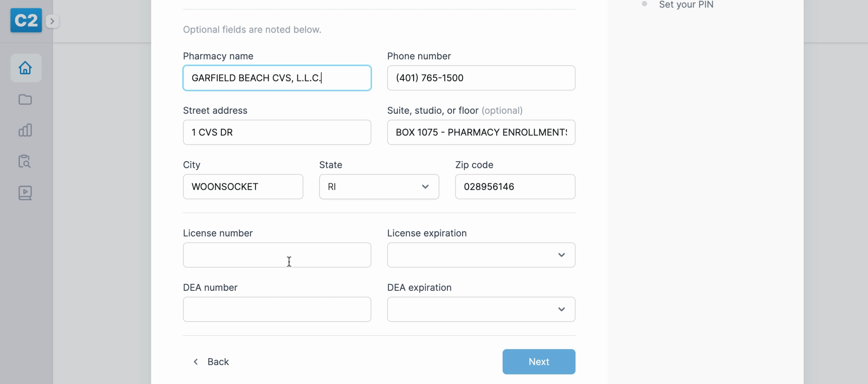Click the Next button
Viewport: 868px width, 384px height.
[x=539, y=362]
